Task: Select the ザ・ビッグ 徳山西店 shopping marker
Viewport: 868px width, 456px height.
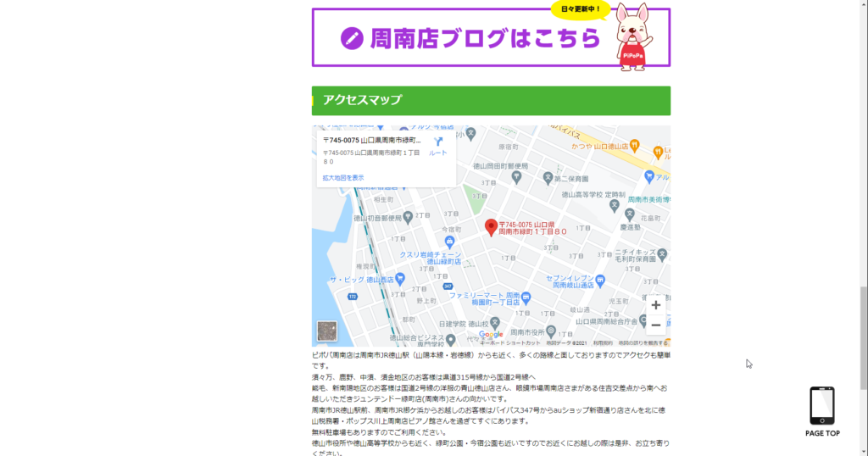Action: [400, 278]
